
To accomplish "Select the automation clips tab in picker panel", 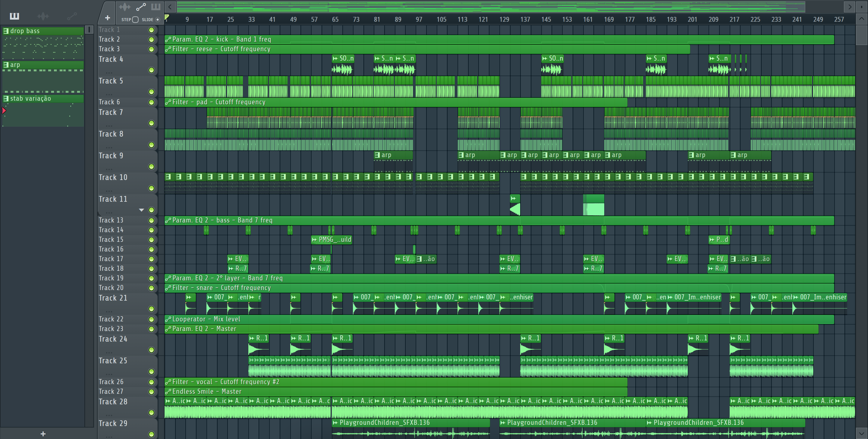I will 72,16.
